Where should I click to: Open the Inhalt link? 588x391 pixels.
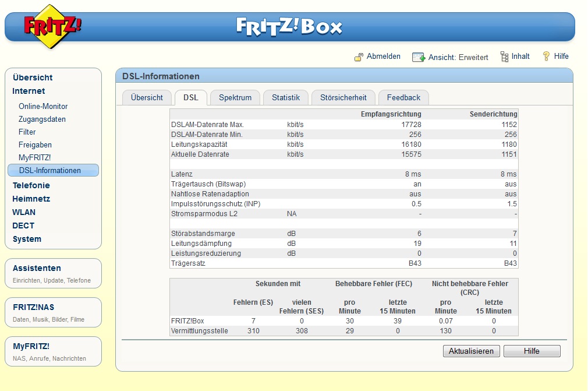tap(520, 57)
